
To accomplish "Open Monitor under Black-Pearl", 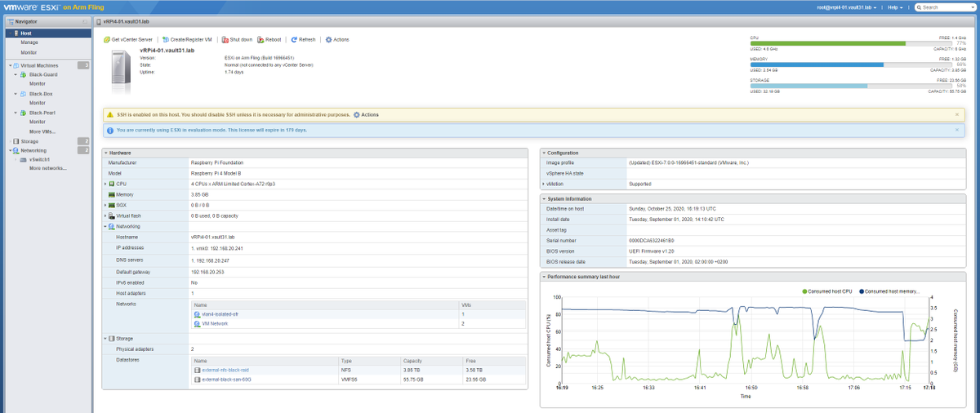I will pyautogui.click(x=38, y=122).
